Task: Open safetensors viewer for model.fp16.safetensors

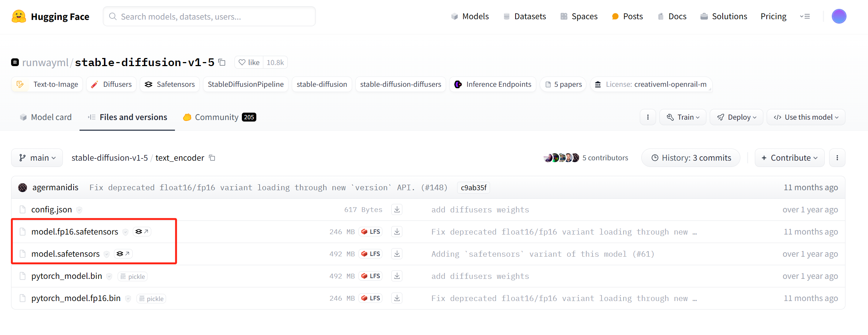Action: coord(142,232)
